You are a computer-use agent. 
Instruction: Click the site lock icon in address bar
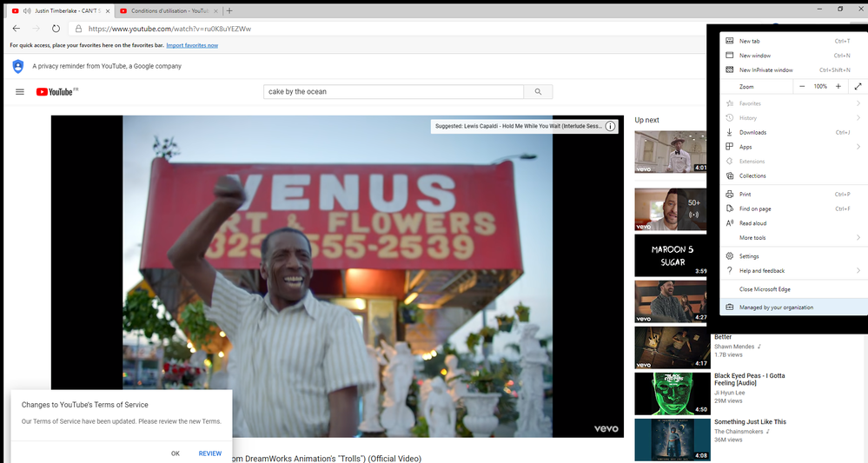78,29
